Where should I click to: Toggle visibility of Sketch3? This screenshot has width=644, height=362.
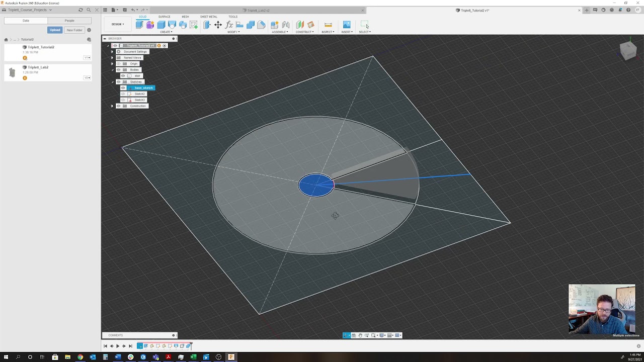pyautogui.click(x=123, y=100)
